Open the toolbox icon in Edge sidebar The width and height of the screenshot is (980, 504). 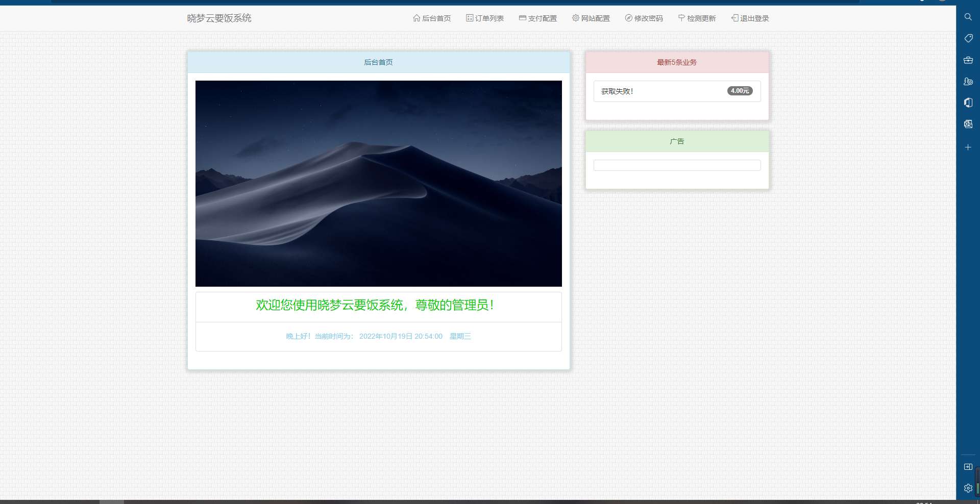click(968, 60)
